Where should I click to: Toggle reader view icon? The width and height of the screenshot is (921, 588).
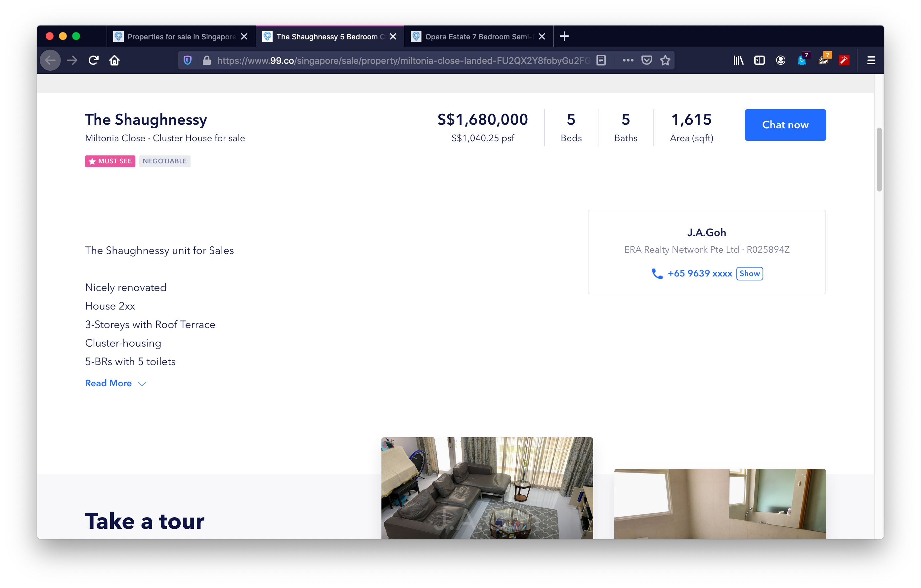coord(601,61)
